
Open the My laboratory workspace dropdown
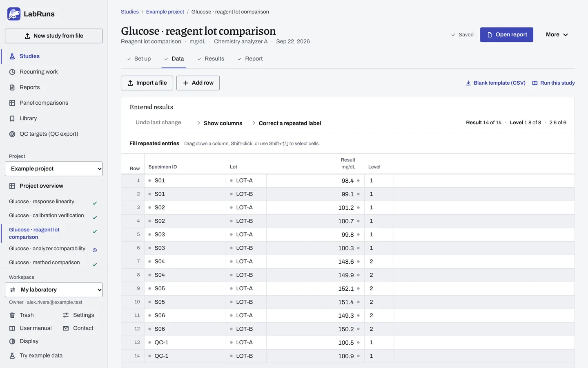click(53, 290)
